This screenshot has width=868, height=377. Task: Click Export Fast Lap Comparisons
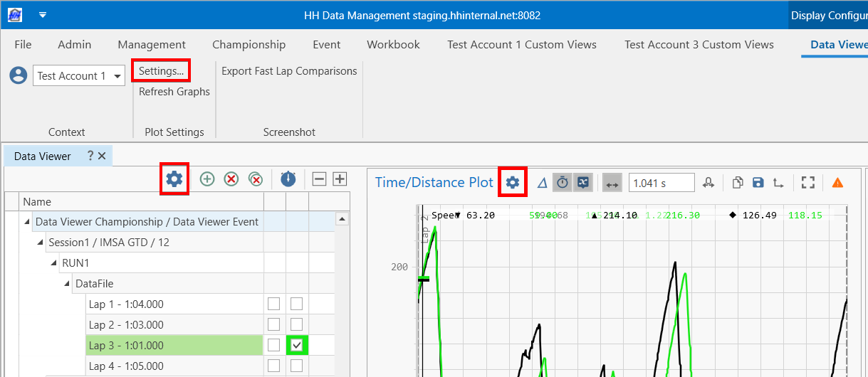pyautogui.click(x=289, y=71)
